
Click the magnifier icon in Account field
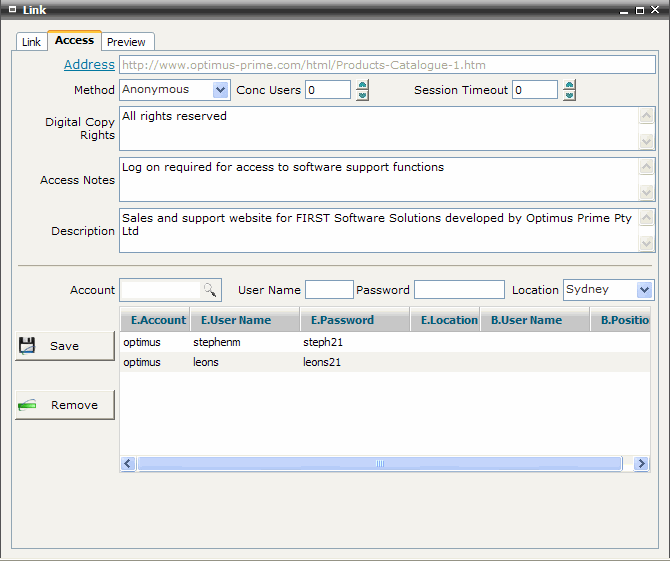209,290
